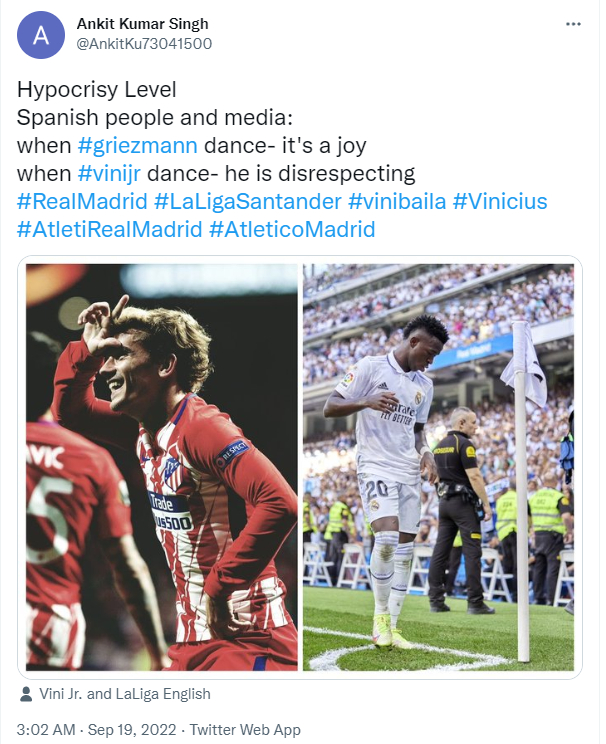Image resolution: width=606 pixels, height=744 pixels.
Task: Open the #griezmann hashtag
Action: coord(138,145)
